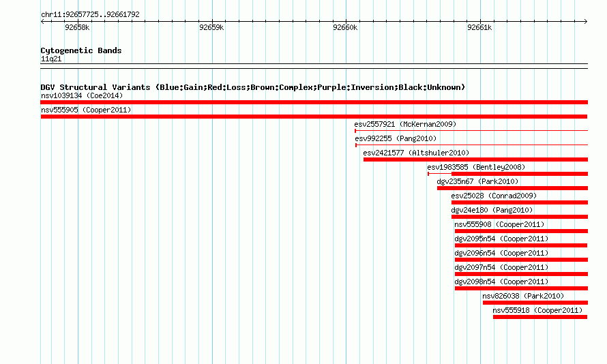
Task: Click the DGV Structural Variants track title
Action: pyautogui.click(x=253, y=87)
